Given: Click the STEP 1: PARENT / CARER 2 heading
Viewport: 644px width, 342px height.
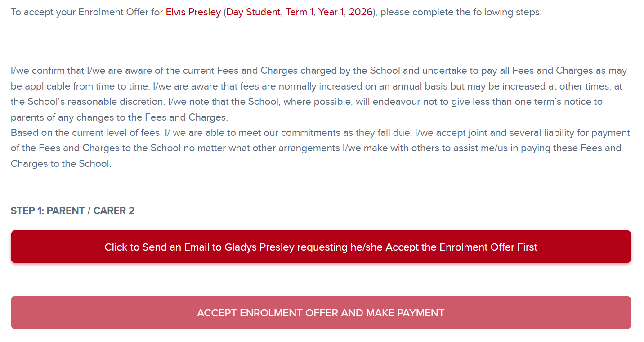Looking at the screenshot, I should (x=72, y=211).
